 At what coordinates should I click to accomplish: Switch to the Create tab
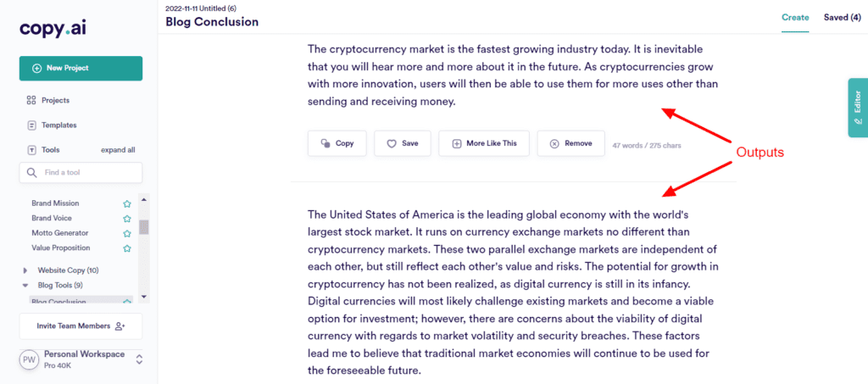point(795,17)
